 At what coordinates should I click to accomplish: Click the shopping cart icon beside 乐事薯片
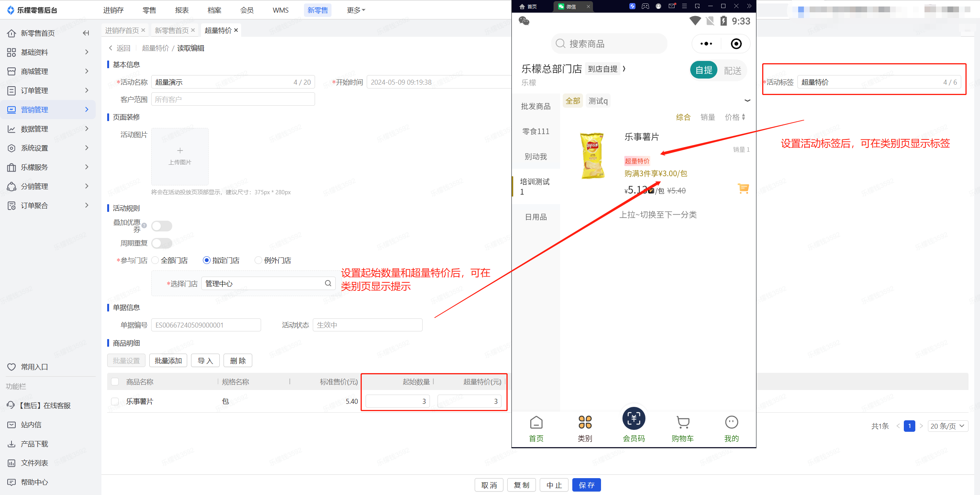[743, 188]
